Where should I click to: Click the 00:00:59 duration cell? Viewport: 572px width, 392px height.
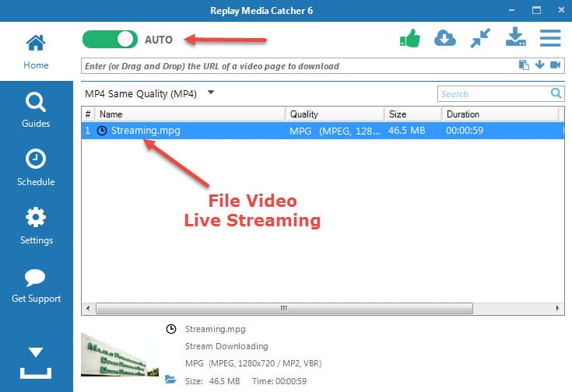[465, 131]
